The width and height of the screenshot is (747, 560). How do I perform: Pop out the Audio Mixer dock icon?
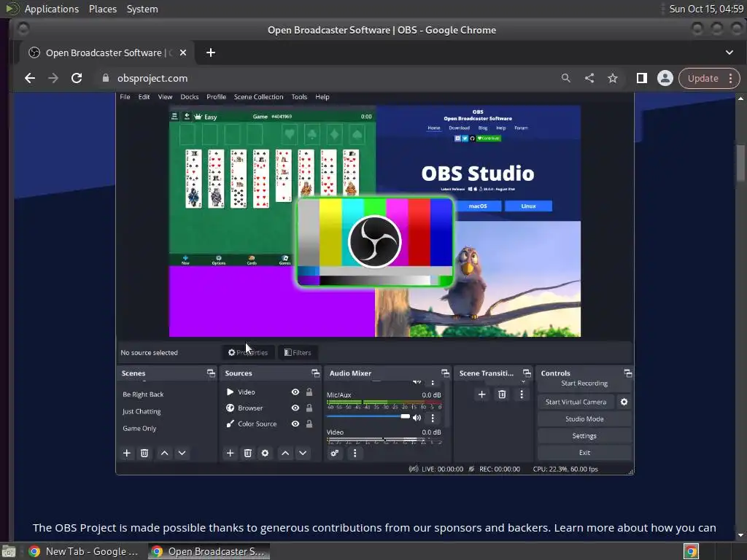445,373
